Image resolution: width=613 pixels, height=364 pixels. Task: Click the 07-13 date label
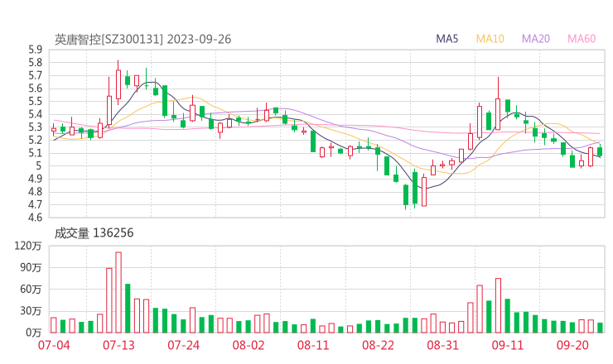tap(118, 345)
